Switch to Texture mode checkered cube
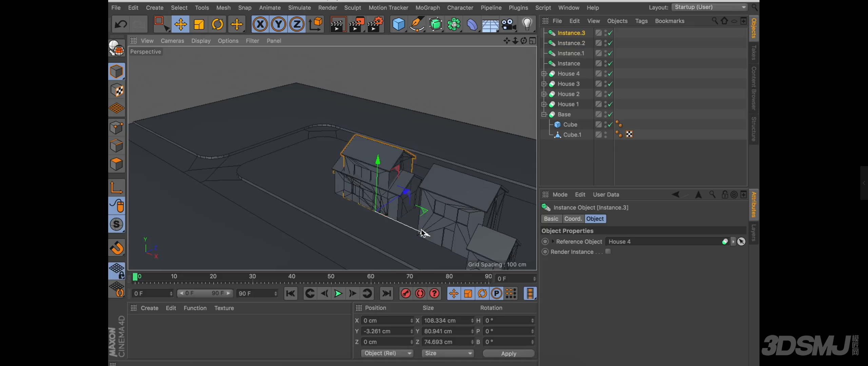Viewport: 868px width, 366px height. point(117,90)
